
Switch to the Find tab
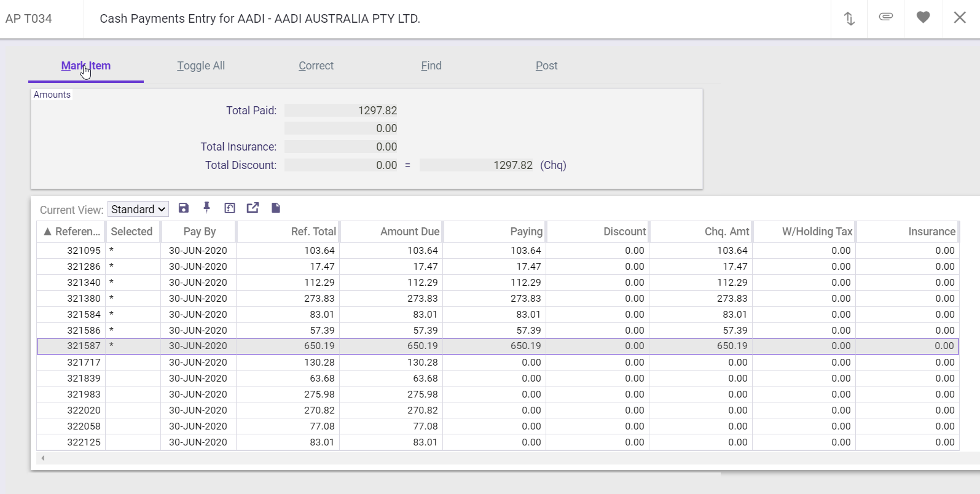(x=431, y=66)
